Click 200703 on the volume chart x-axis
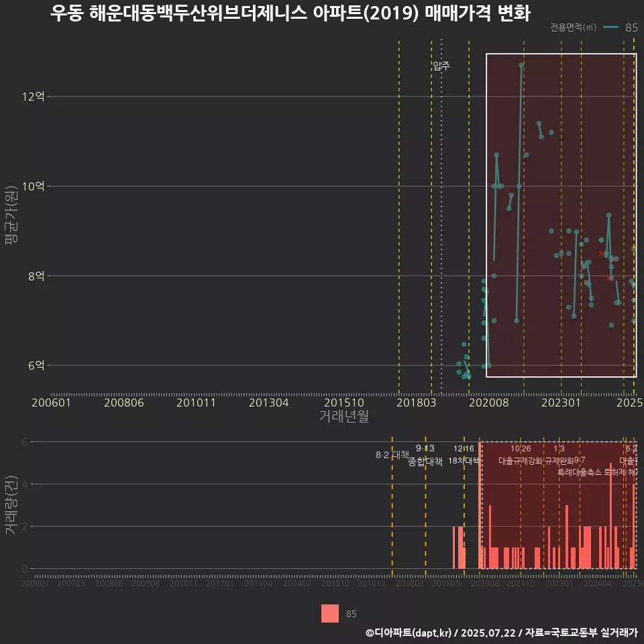644x644 pixels. coord(71,583)
